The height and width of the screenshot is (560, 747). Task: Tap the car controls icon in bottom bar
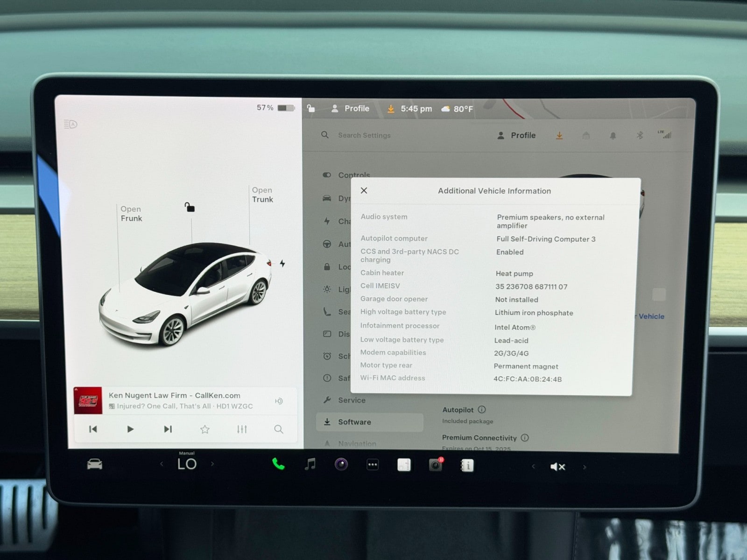click(95, 464)
